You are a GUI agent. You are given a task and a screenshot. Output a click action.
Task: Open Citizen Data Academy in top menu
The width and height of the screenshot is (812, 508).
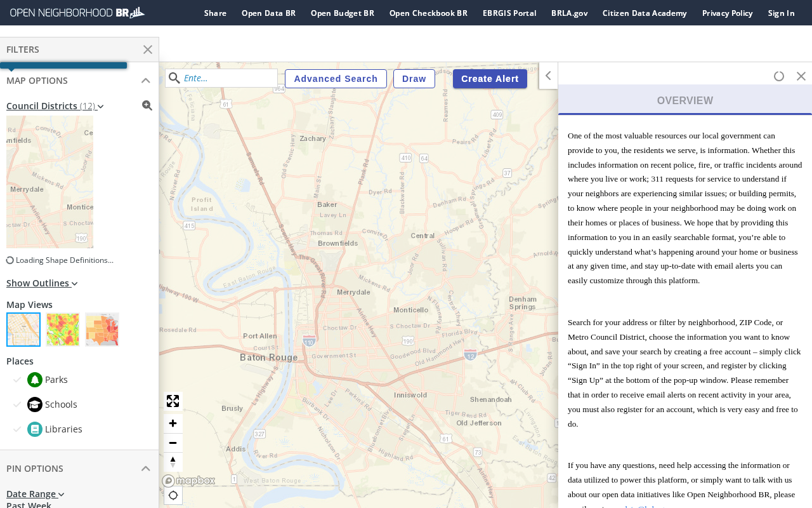click(x=645, y=13)
